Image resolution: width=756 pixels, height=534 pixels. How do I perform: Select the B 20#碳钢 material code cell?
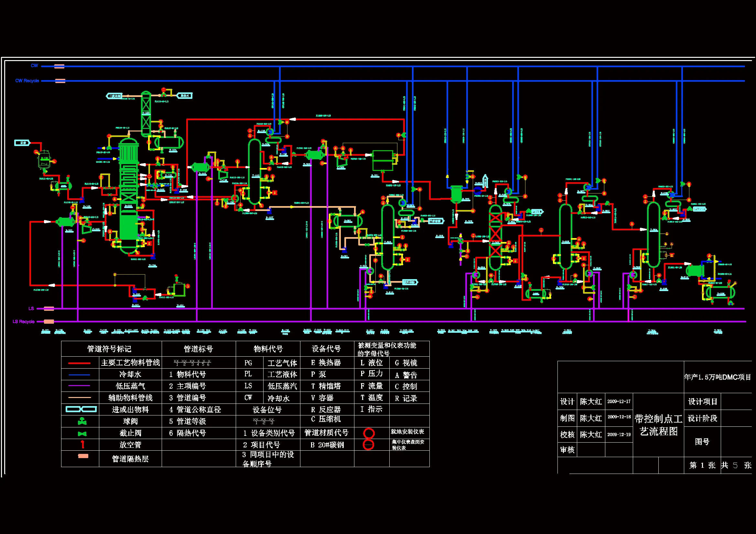coord(327,445)
